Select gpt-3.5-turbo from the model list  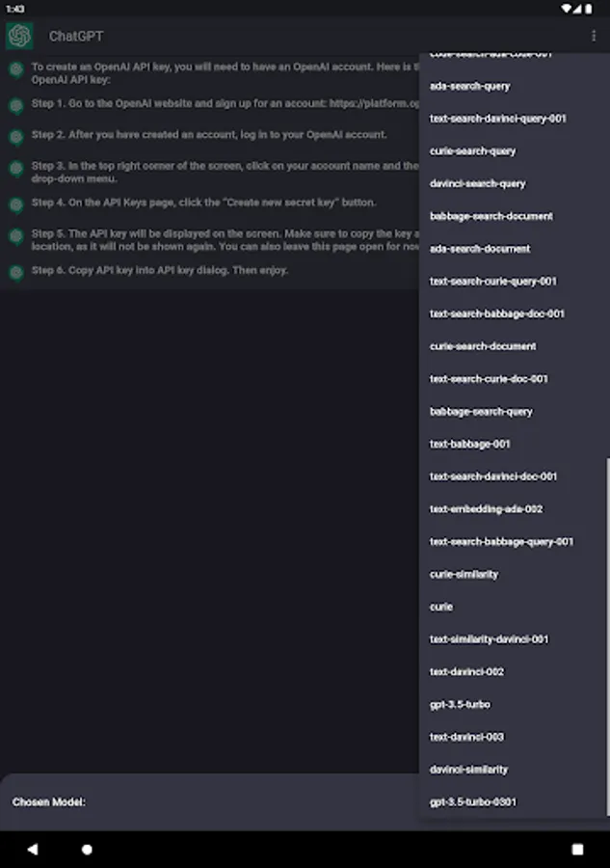pyautogui.click(x=460, y=704)
